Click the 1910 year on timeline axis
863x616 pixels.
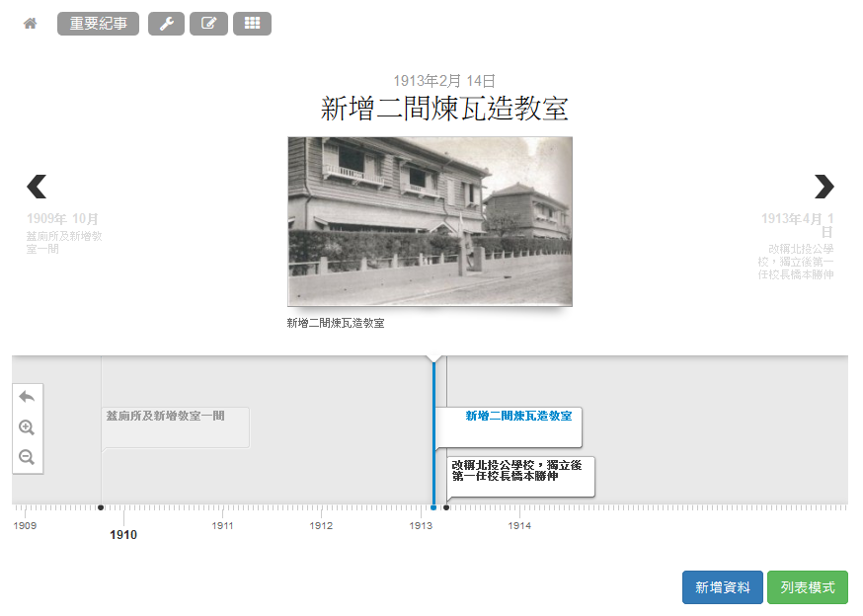pyautogui.click(x=123, y=535)
